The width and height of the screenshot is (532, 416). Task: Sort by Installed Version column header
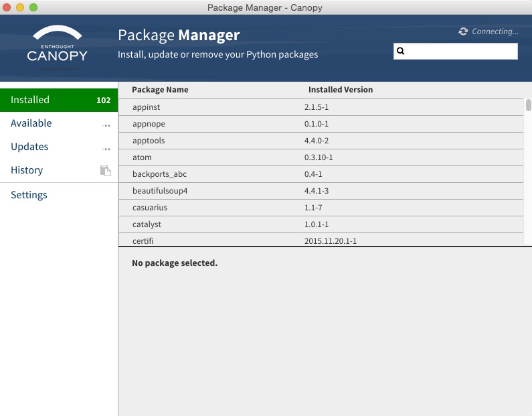[x=341, y=90]
